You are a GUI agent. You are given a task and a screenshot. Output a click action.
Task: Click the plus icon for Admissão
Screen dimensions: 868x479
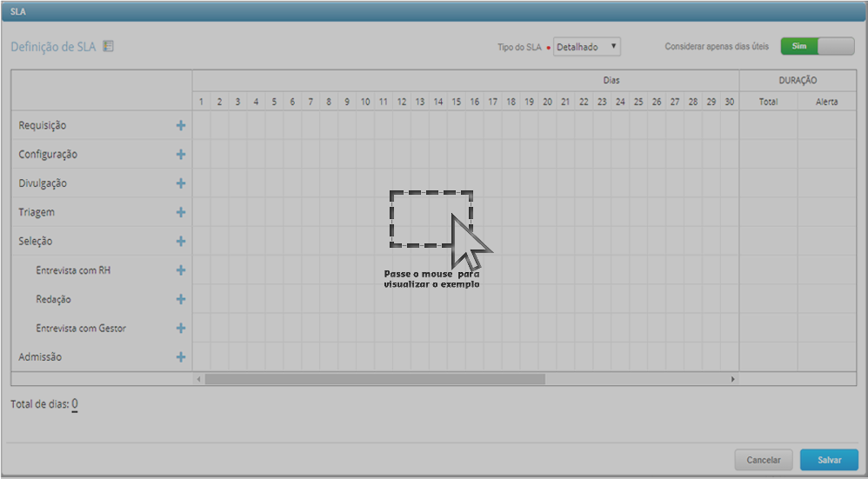[x=181, y=357]
